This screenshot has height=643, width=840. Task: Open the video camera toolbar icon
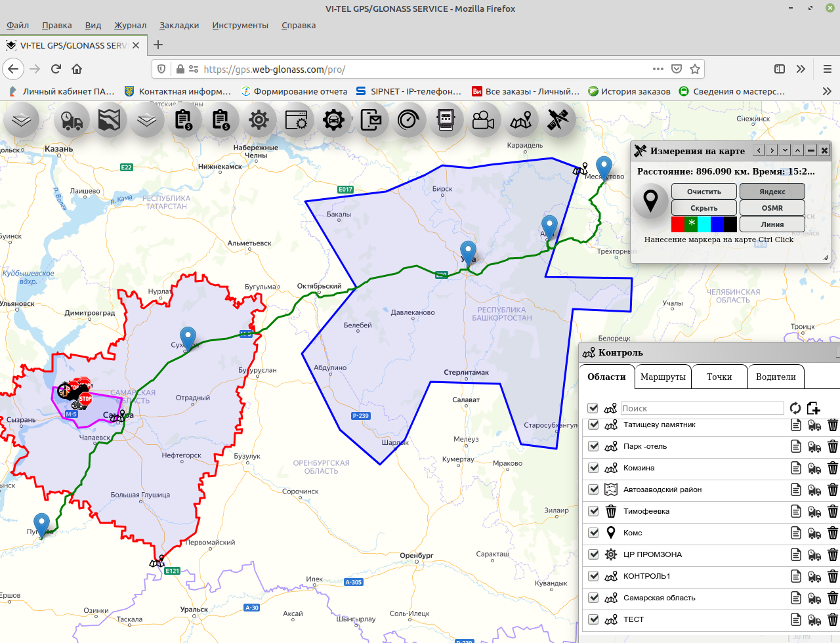pos(483,121)
